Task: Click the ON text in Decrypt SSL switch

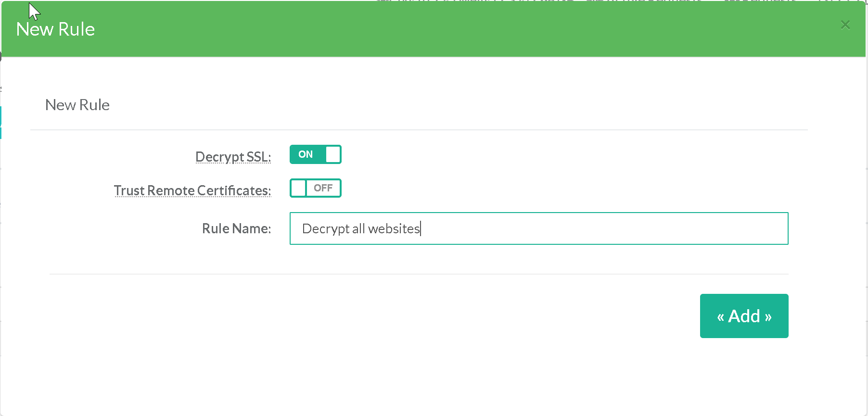Action: [x=306, y=154]
